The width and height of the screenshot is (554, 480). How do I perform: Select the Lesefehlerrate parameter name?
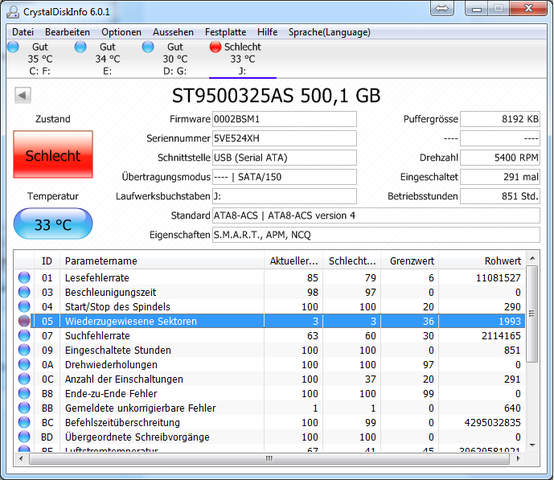[x=97, y=278]
